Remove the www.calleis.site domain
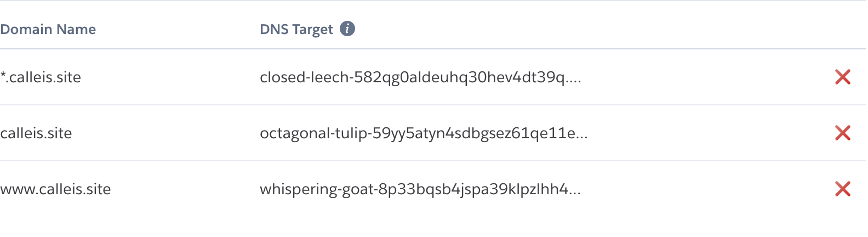The width and height of the screenshot is (868, 237). pyautogui.click(x=842, y=189)
